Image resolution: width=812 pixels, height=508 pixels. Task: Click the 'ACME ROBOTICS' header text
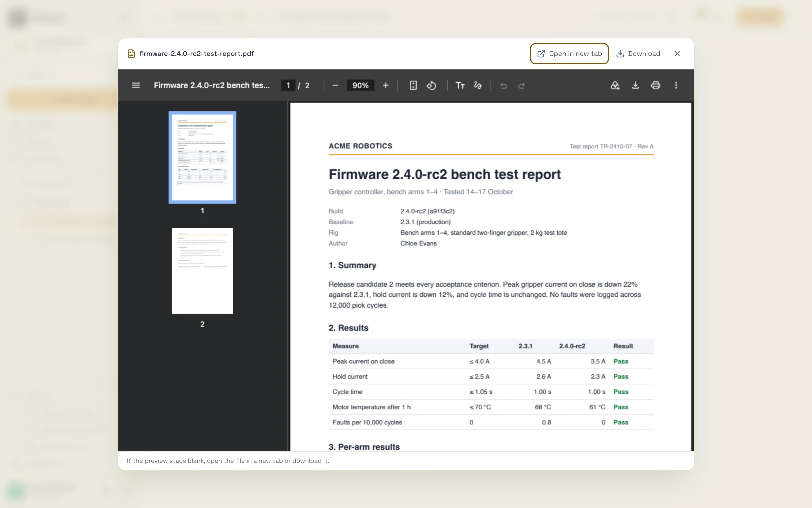point(360,146)
